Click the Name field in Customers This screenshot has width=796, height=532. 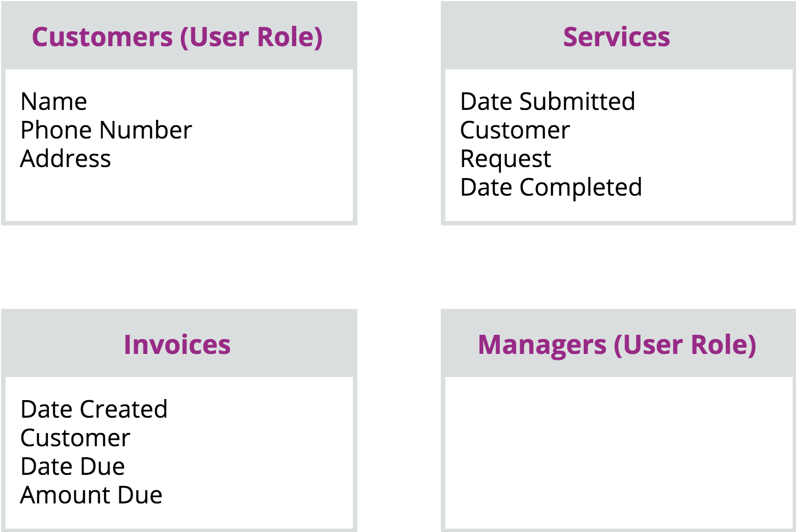tap(54, 102)
